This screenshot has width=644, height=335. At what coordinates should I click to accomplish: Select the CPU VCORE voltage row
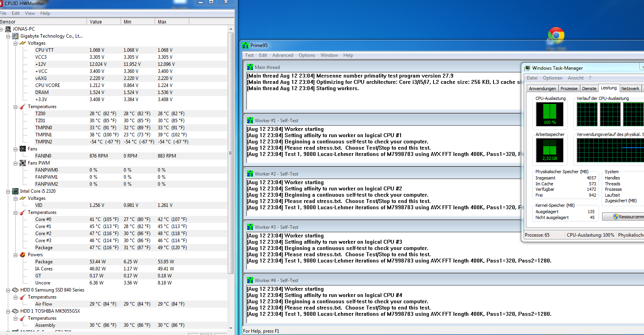114,85
